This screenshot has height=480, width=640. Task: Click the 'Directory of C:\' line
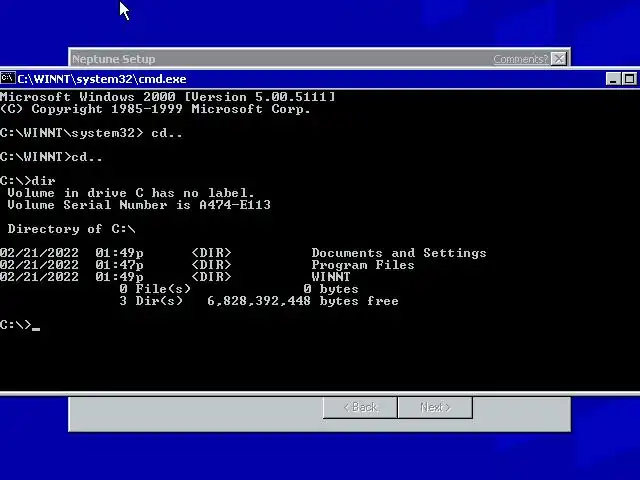coord(71,229)
